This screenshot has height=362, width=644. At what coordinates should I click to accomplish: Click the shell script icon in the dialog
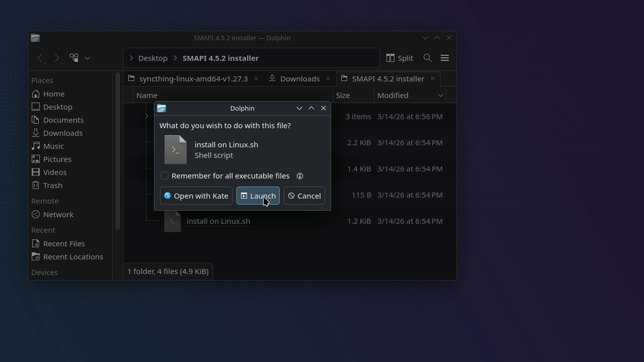175,150
